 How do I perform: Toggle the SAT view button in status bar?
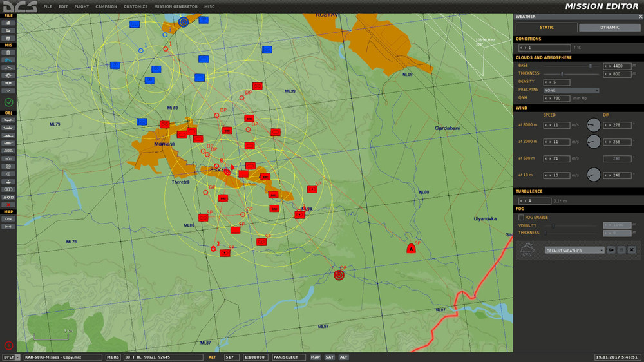tap(329, 357)
